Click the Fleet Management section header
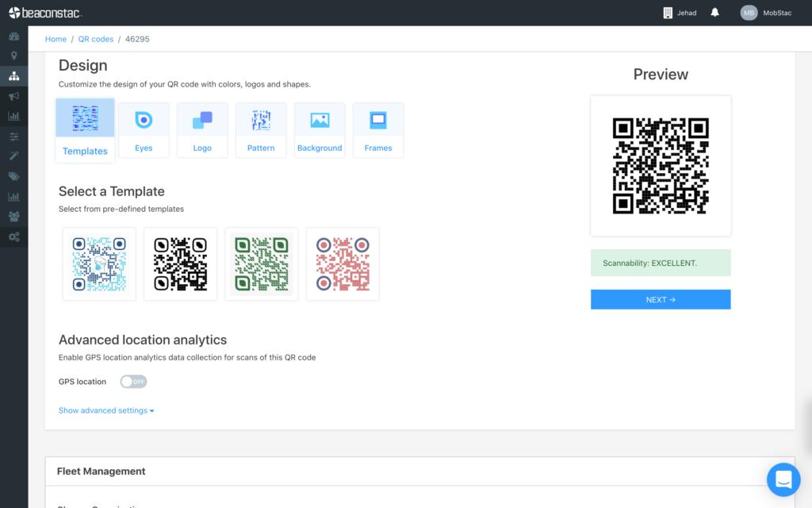 pyautogui.click(x=420, y=471)
